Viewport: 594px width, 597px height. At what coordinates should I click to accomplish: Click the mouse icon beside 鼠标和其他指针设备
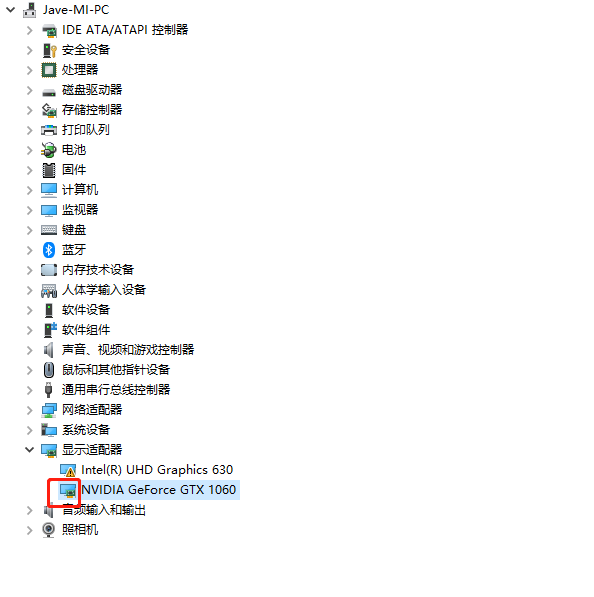pos(49,370)
